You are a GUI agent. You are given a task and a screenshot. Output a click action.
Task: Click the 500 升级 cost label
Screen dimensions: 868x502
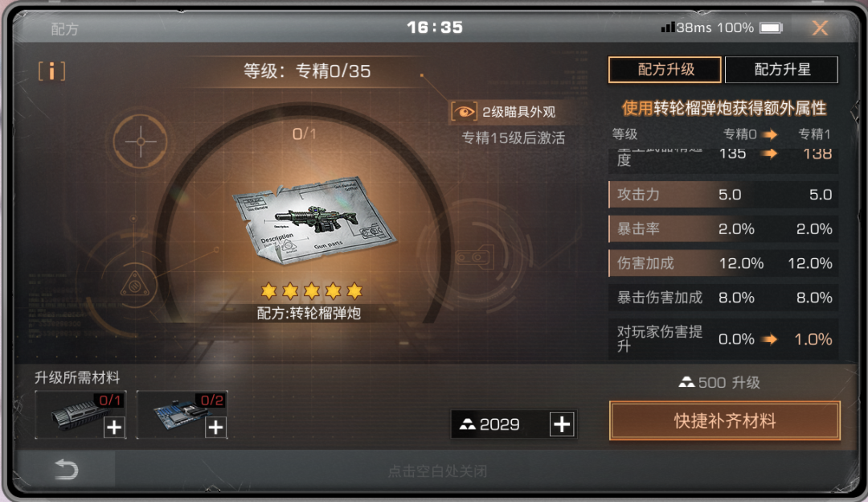click(719, 382)
